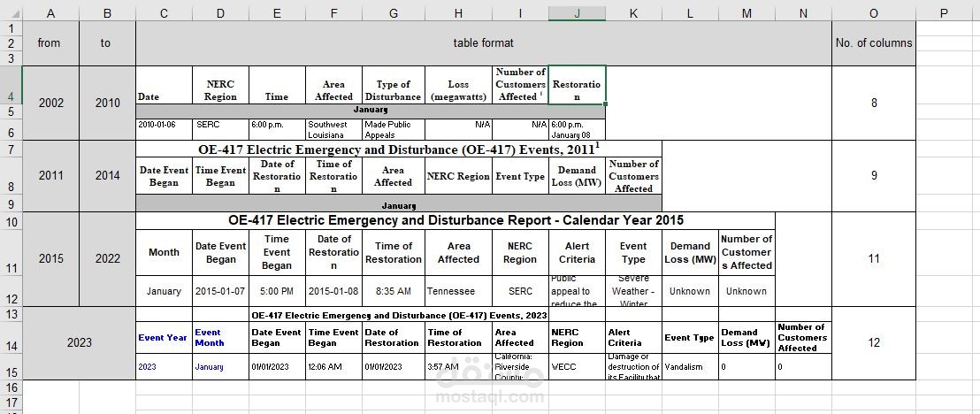The width and height of the screenshot is (980, 414).
Task: Select the merged cell containing 2023
Action: click(x=79, y=342)
